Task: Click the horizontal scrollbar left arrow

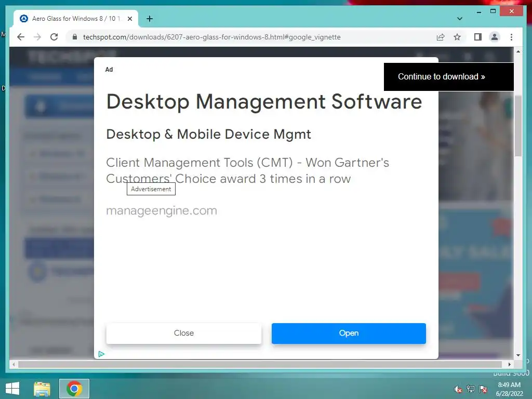Action: click(14, 364)
